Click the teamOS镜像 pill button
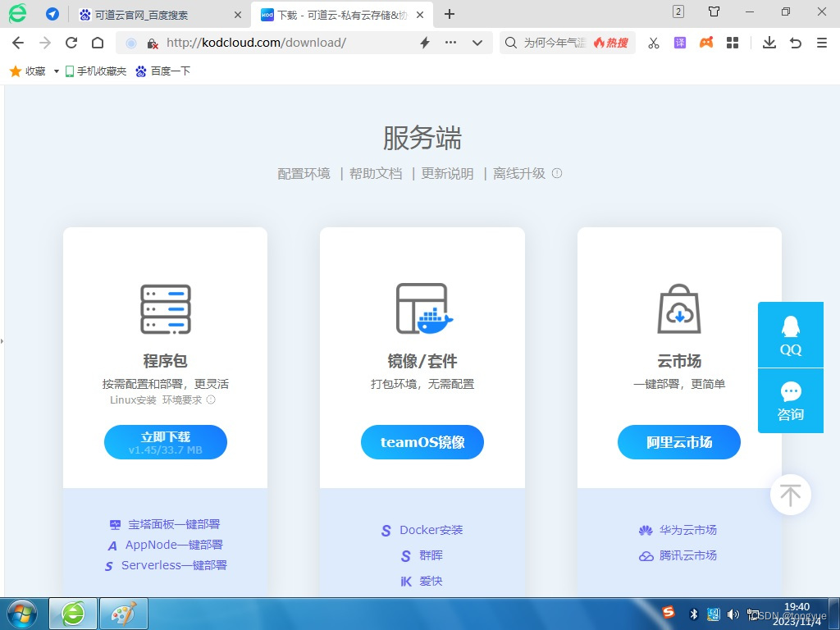Viewport: 840px width, 630px height. [x=422, y=441]
